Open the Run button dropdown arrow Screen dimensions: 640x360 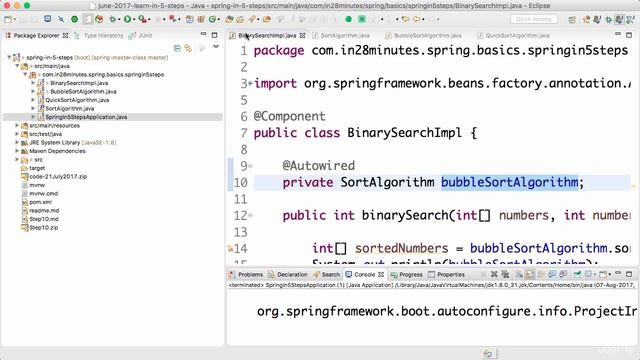134,20
